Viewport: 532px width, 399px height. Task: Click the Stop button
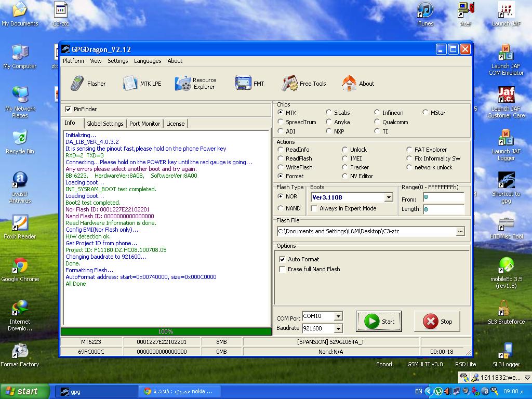click(x=437, y=321)
